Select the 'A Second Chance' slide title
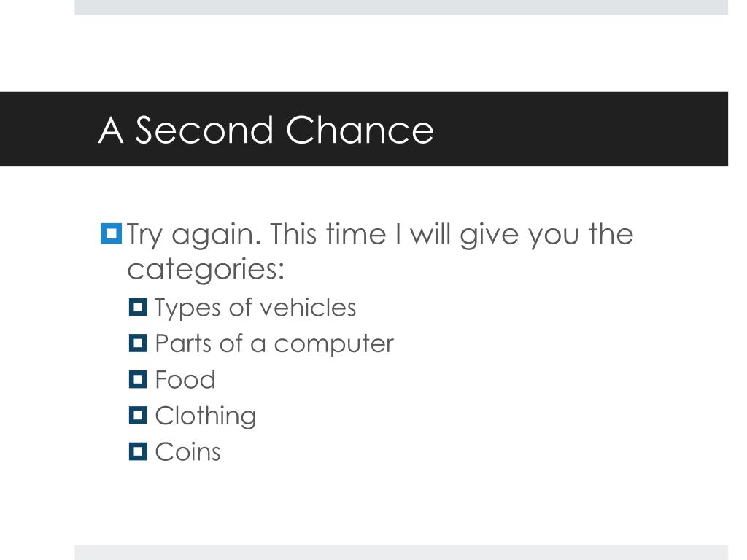The width and height of the screenshot is (747, 560). coord(266,130)
